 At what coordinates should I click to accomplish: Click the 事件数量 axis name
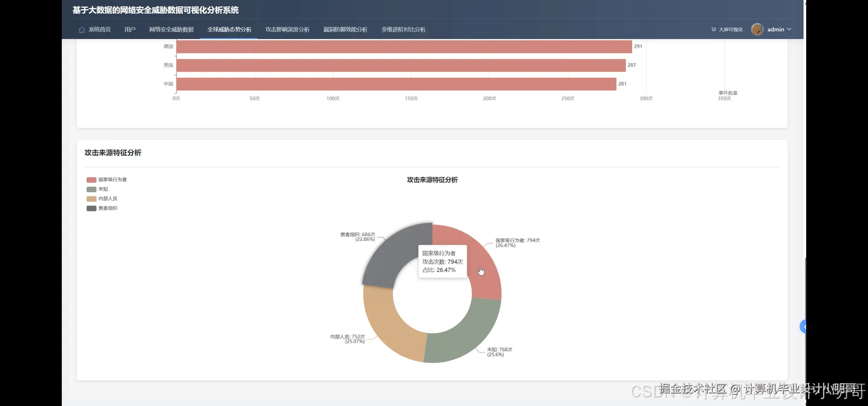(x=728, y=93)
